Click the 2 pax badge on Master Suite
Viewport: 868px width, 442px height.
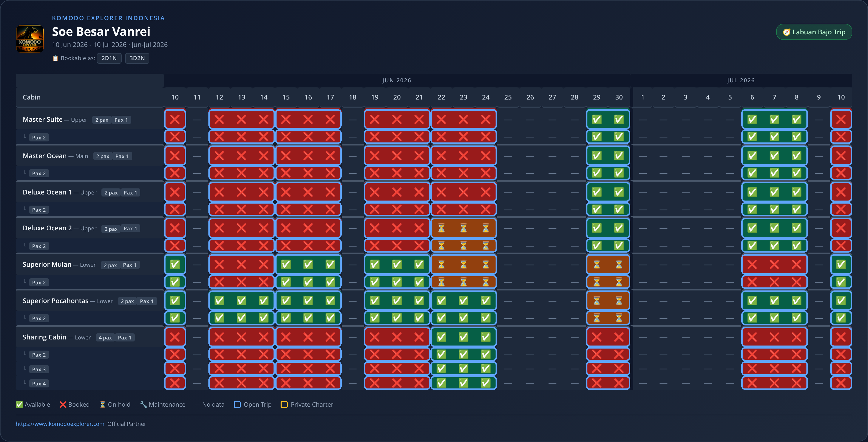(x=102, y=120)
